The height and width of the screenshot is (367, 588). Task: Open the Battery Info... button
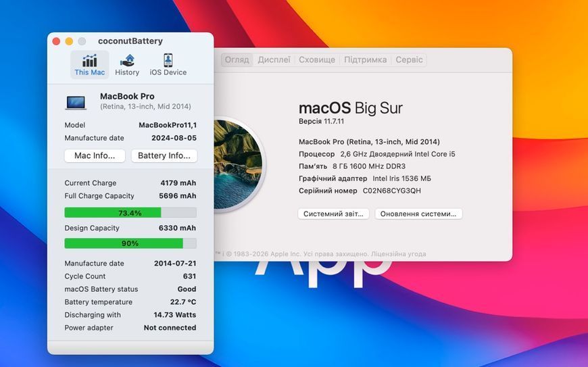(x=164, y=155)
